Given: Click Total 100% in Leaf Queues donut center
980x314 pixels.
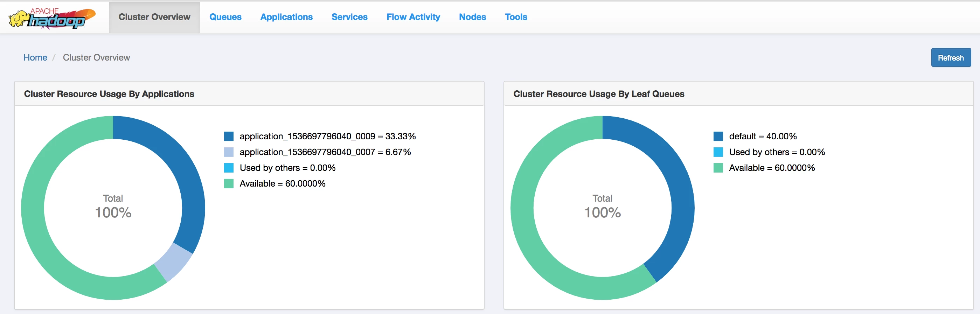Looking at the screenshot, I should 603,207.
